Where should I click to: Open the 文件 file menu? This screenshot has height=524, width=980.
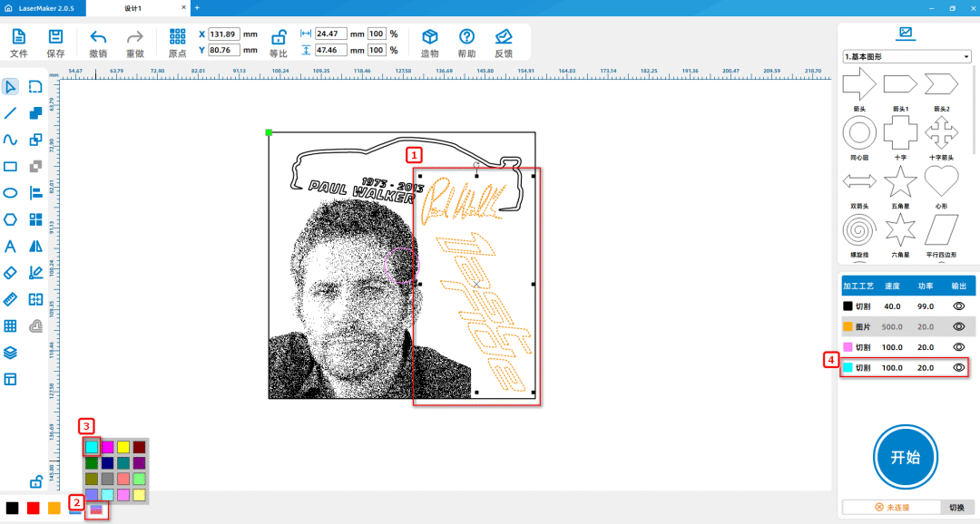18,37
